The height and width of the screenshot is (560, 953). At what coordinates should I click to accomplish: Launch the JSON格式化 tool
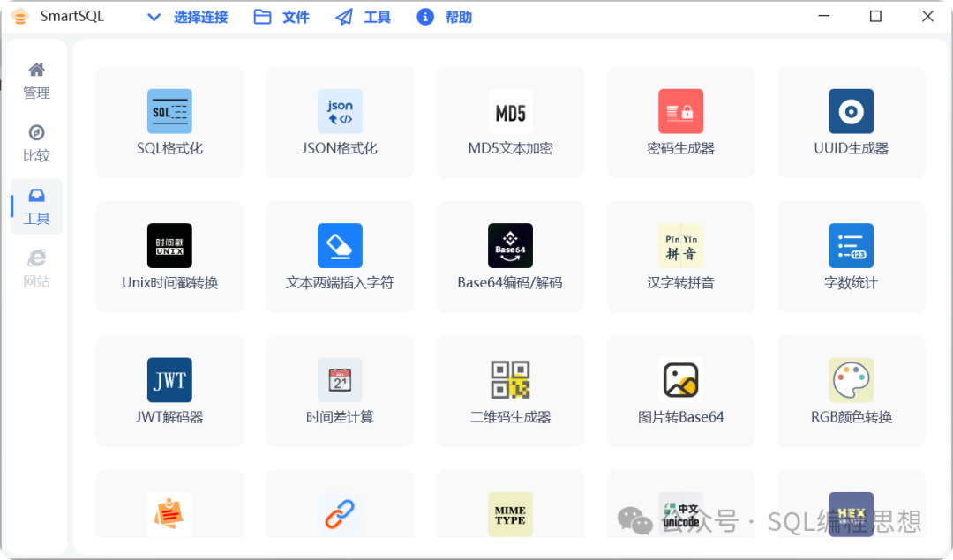[340, 112]
